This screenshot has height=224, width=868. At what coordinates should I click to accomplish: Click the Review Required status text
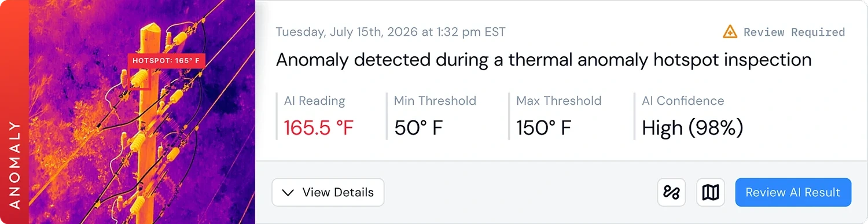[794, 32]
